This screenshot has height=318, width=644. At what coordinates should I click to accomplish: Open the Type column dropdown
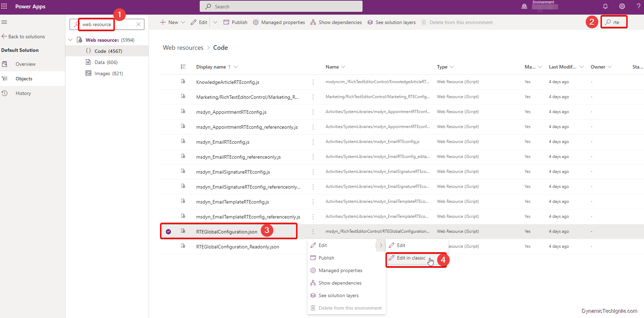pyautogui.click(x=452, y=67)
